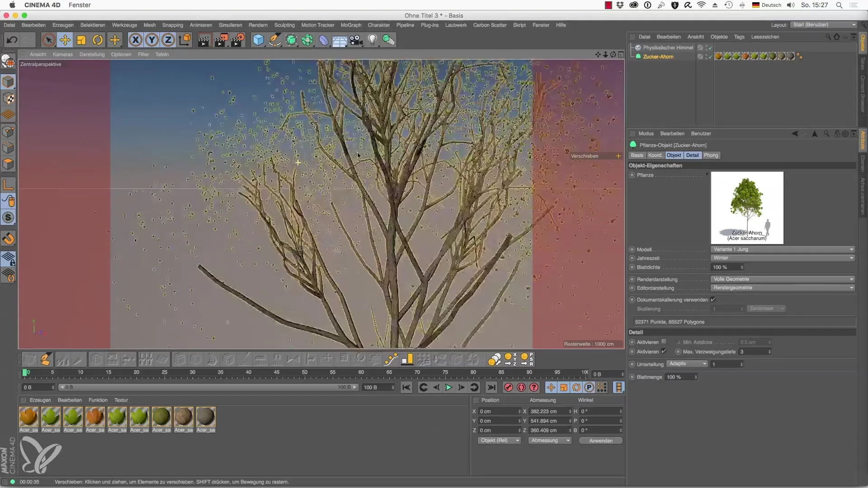This screenshot has width=868, height=488.
Task: Open the Modell dropdown Variante 1 Jung
Action: click(783, 249)
